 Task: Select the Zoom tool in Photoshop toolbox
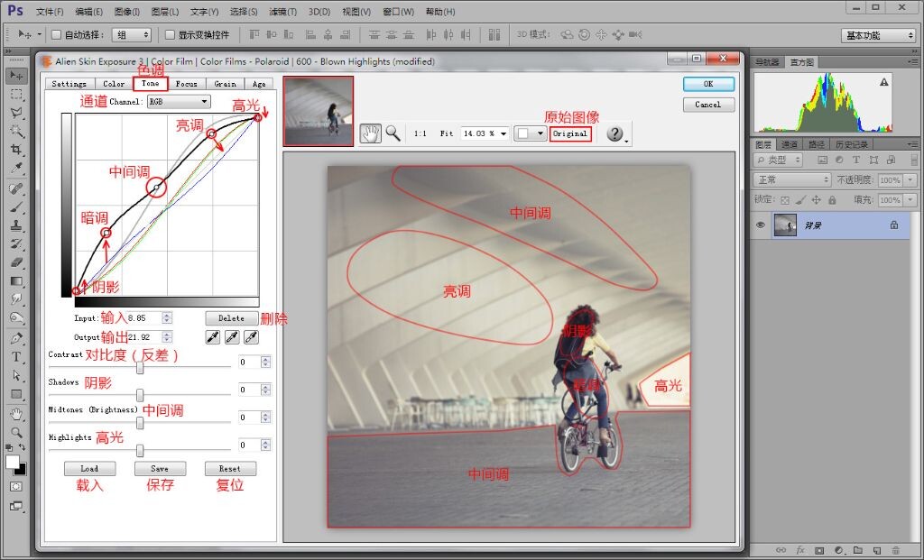pos(16,433)
